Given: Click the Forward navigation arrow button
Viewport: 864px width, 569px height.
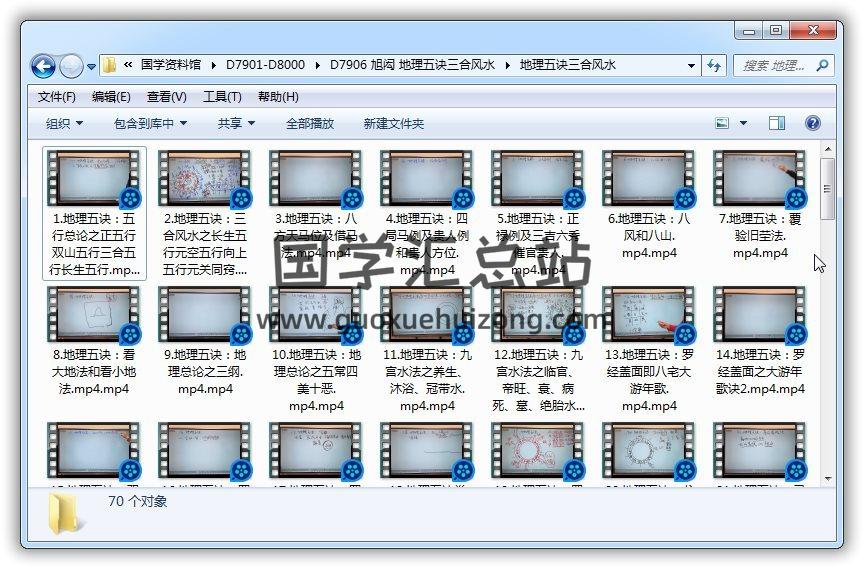Looking at the screenshot, I should 71,67.
